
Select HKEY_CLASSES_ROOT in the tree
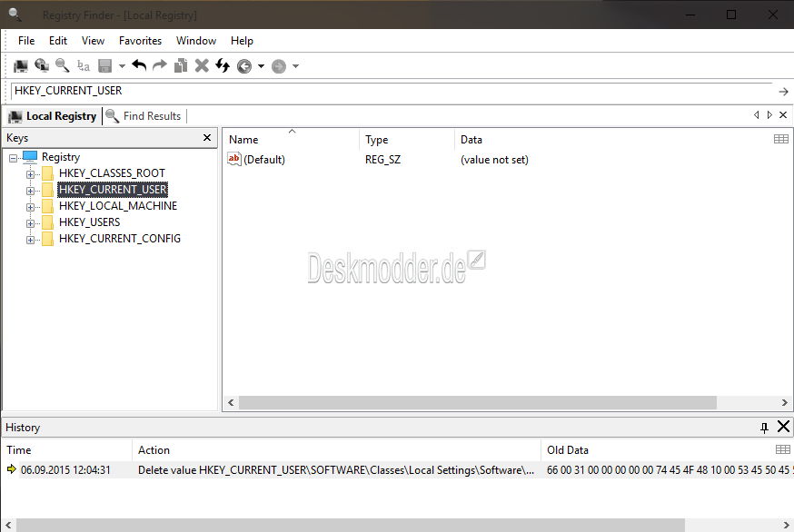tap(112, 173)
